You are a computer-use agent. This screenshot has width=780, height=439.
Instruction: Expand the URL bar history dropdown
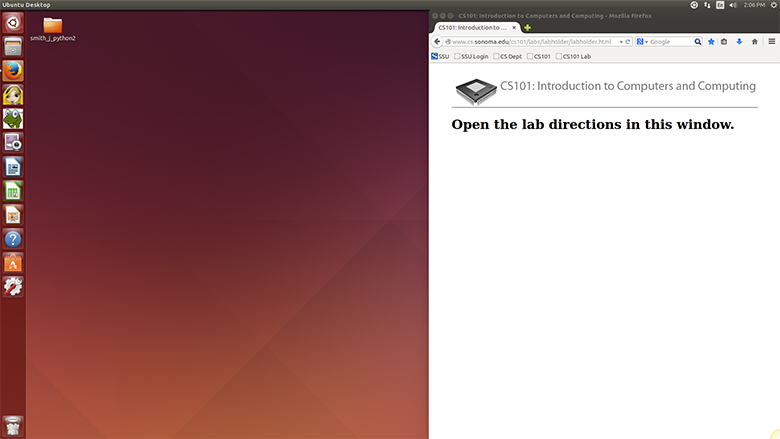[621, 42]
